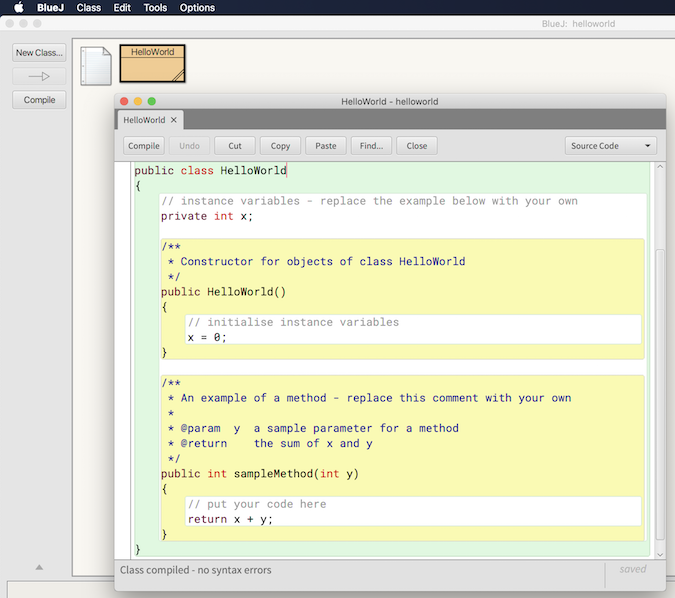Click the README document icon
The image size is (675, 598).
point(96,66)
